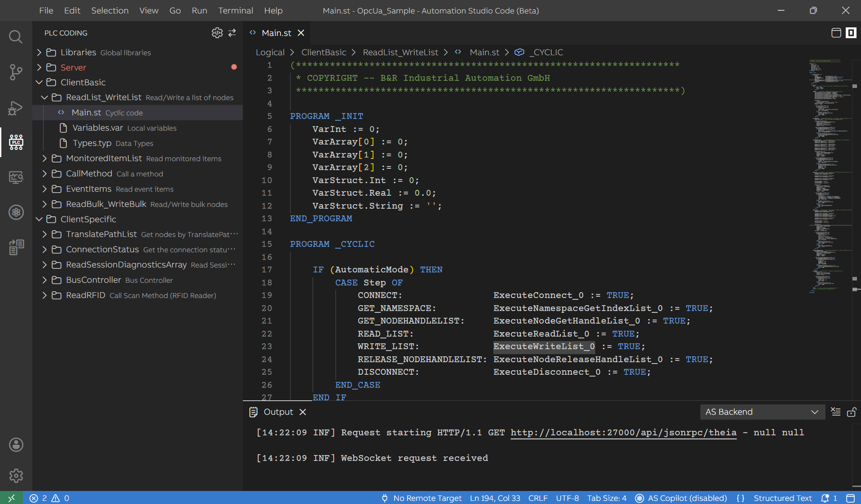Open the Run and Debug view
Image resolution: width=861 pixels, height=504 pixels.
[x=16, y=108]
